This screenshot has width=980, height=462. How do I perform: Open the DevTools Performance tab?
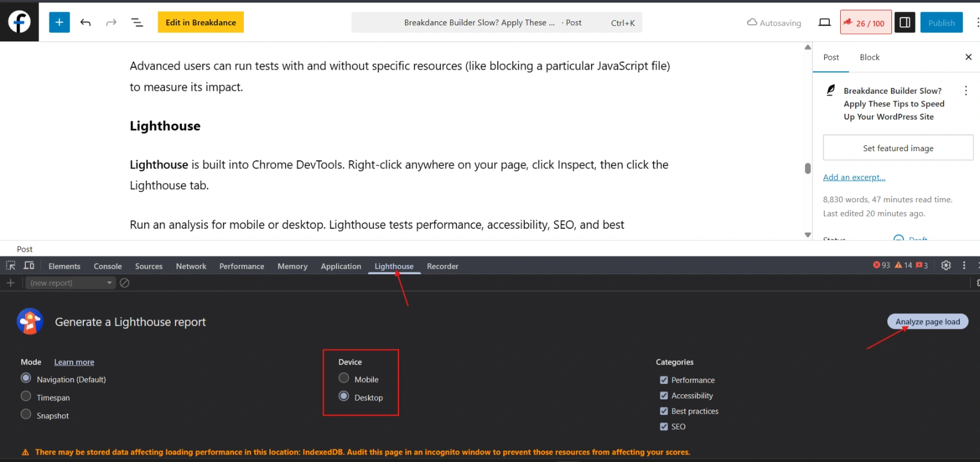242,266
